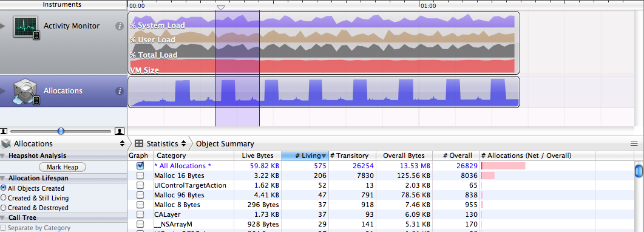The width and height of the screenshot is (644, 232).
Task: Select the Malloc 16 Bytes category row
Action: pyautogui.click(x=381, y=176)
